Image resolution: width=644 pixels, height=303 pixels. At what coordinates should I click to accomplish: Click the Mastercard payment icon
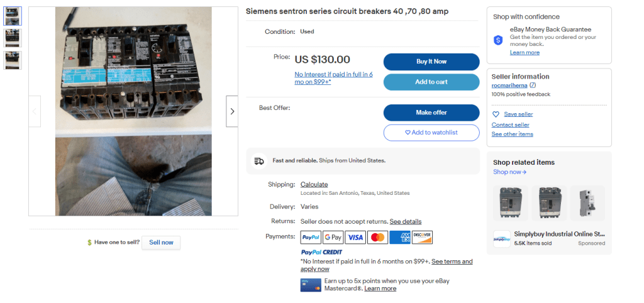point(377,237)
